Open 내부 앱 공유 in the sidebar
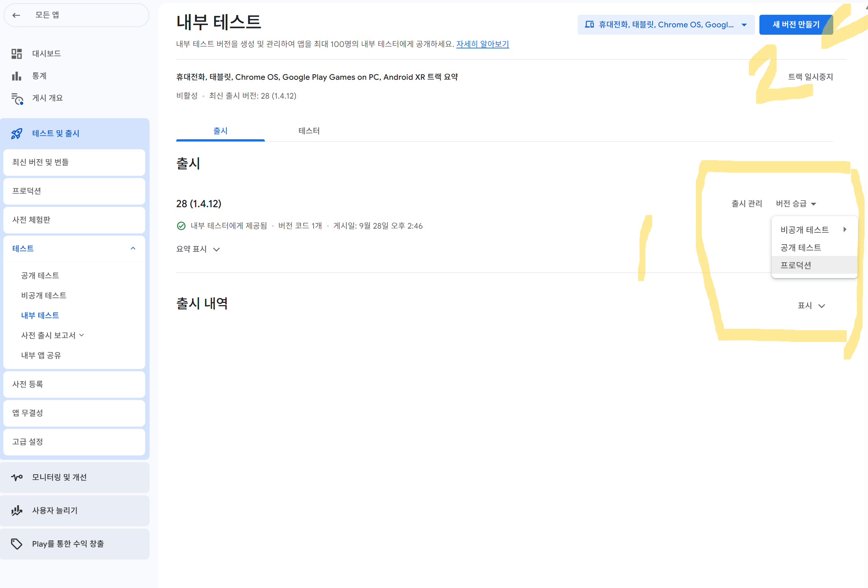This screenshot has width=868, height=588. point(41,355)
